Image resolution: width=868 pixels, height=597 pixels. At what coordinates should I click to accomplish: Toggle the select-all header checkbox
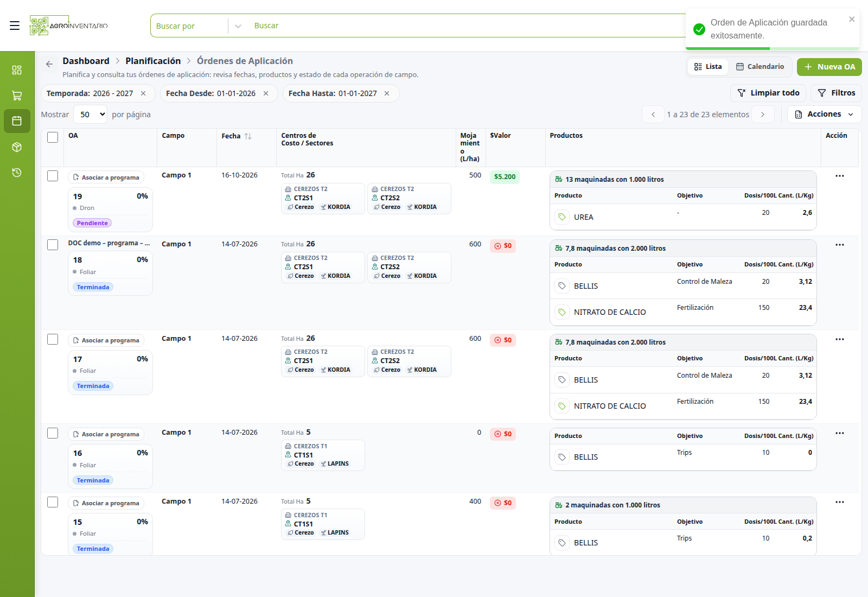coord(53,137)
